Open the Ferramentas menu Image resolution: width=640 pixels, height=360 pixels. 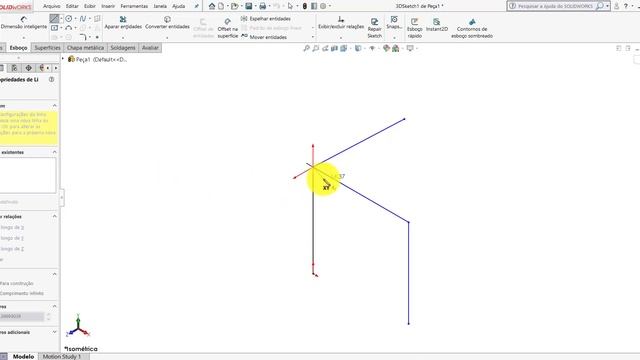pyautogui.click(x=134, y=6)
